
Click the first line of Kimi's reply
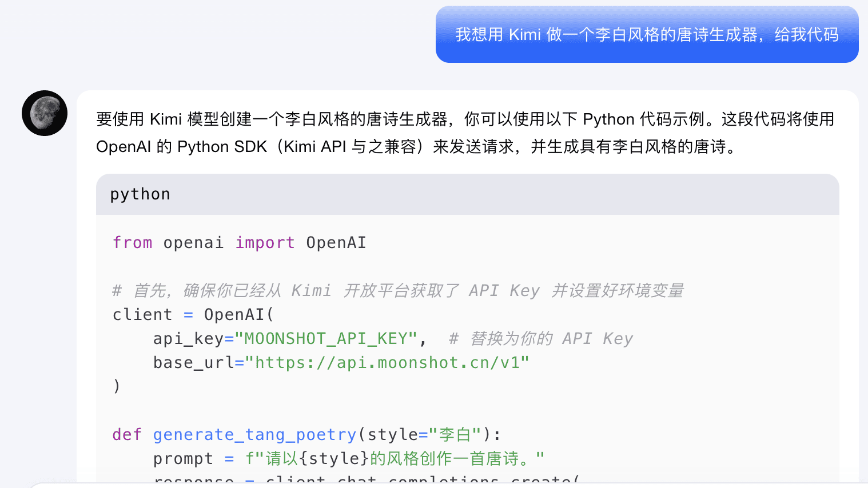click(x=464, y=119)
